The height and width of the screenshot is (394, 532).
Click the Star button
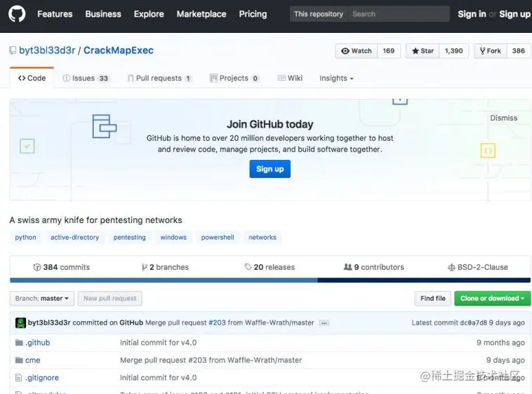423,50
